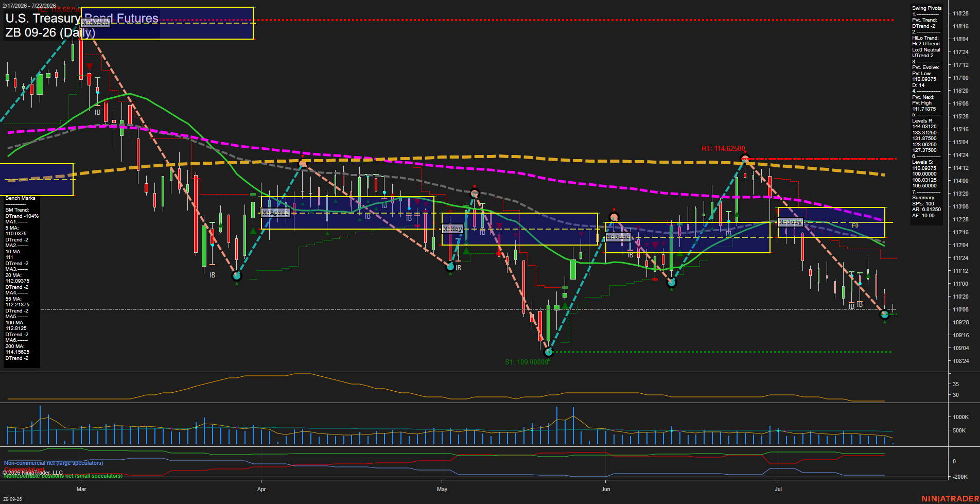Click the '200 MA:' label
Image resolution: width=980 pixels, height=504 pixels.
(x=15, y=346)
